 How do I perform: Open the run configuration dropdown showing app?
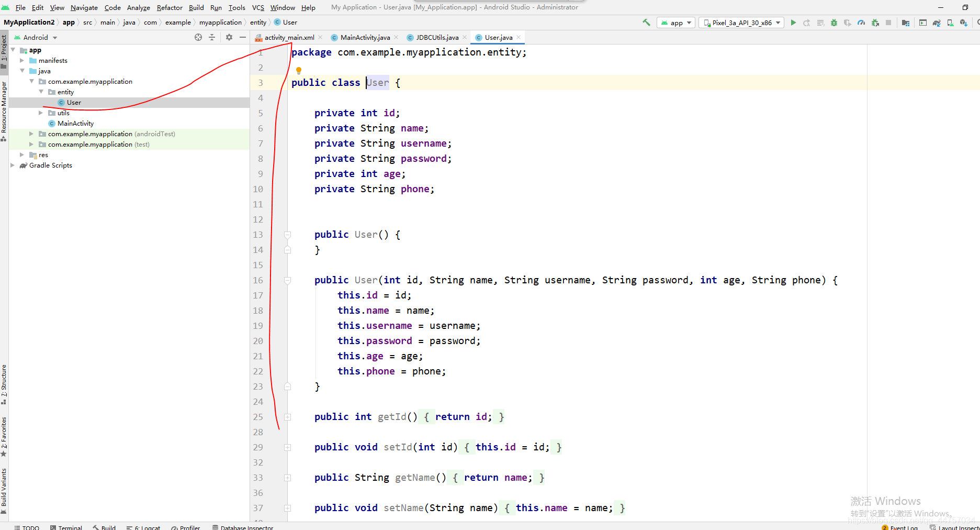675,23
